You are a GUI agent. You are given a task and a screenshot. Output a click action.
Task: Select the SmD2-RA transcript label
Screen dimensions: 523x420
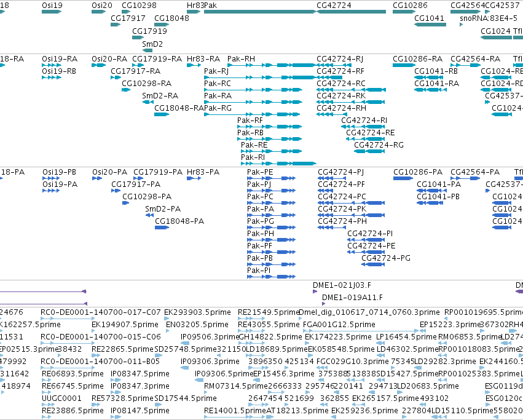[160, 96]
